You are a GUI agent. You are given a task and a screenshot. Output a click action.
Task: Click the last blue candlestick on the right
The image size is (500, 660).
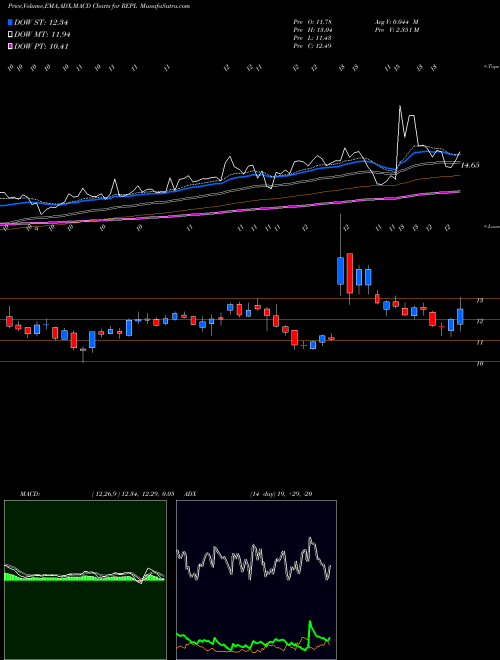pos(460,317)
